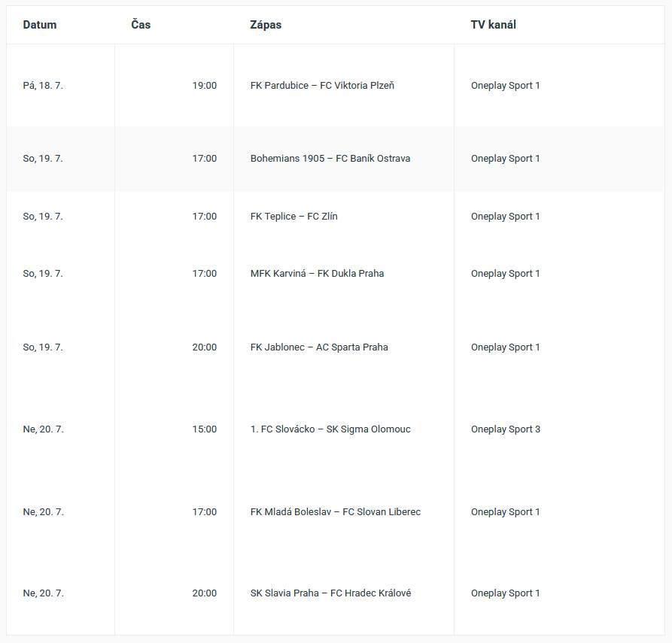Click the 15:00 time cell
The width and height of the screenshot is (672, 643).
(x=205, y=429)
